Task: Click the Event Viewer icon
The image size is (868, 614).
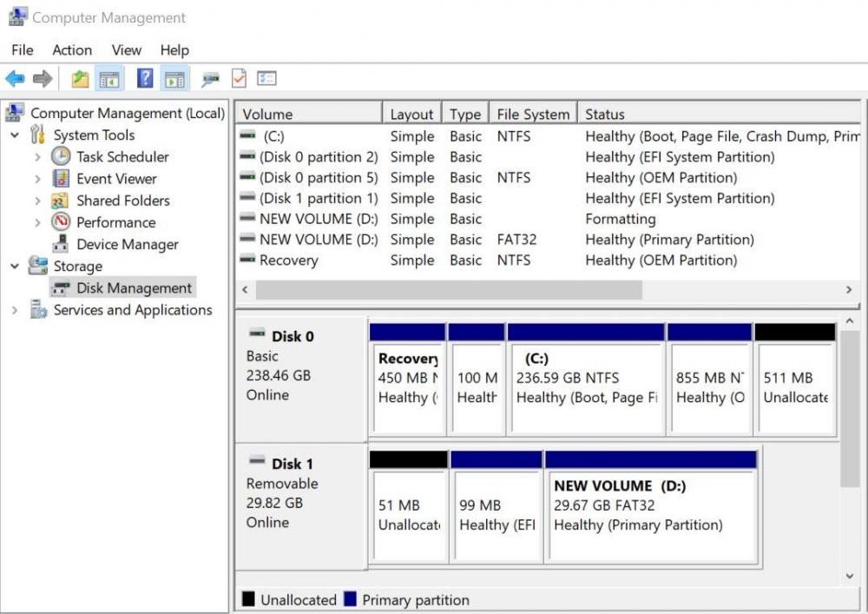Action: point(61,178)
